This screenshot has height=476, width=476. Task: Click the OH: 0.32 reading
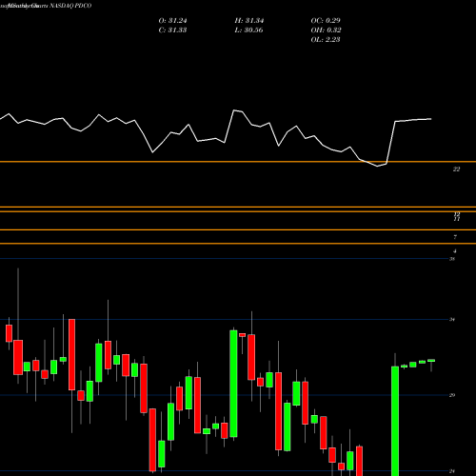[x=326, y=30]
